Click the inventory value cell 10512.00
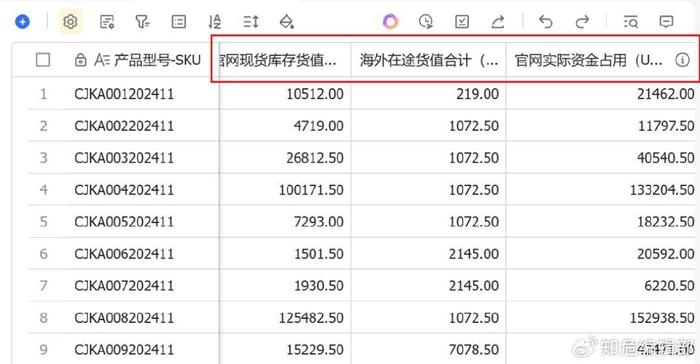The image size is (700, 364). [x=285, y=94]
